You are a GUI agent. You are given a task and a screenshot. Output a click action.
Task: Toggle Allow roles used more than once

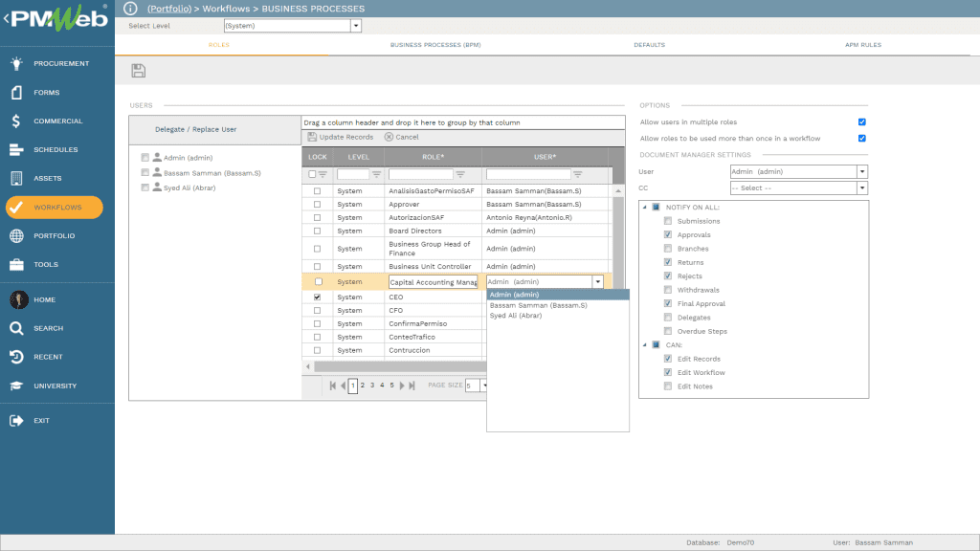pyautogui.click(x=862, y=138)
